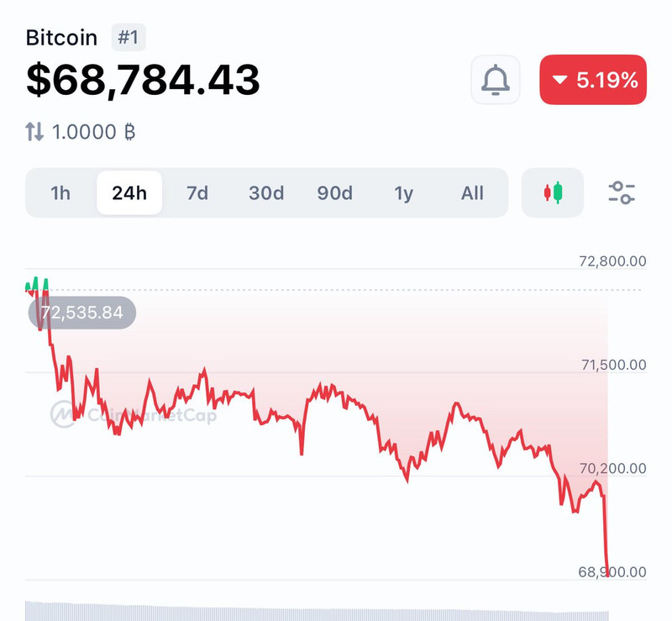This screenshot has width=672, height=621.
Task: Select the 1h timeframe tab
Action: (60, 193)
